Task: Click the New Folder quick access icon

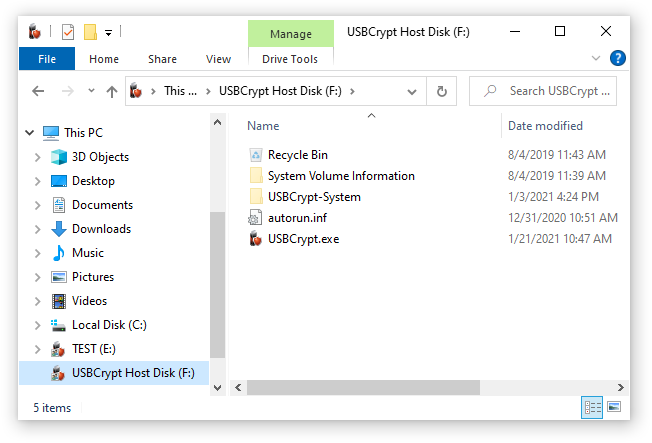Action: (90, 32)
